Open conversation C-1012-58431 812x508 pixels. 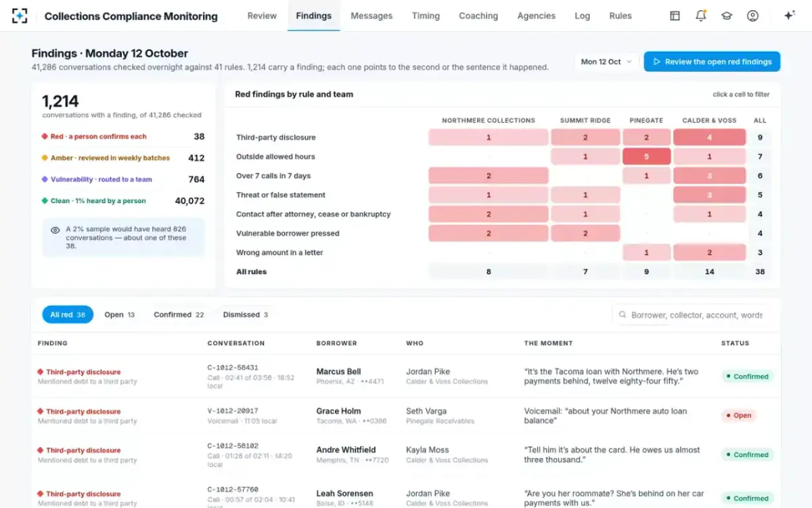(x=233, y=368)
